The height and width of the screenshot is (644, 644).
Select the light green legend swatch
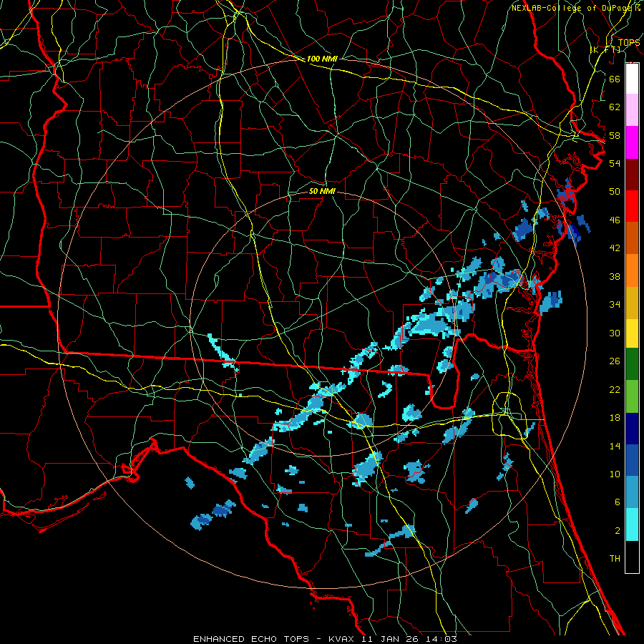(x=632, y=396)
